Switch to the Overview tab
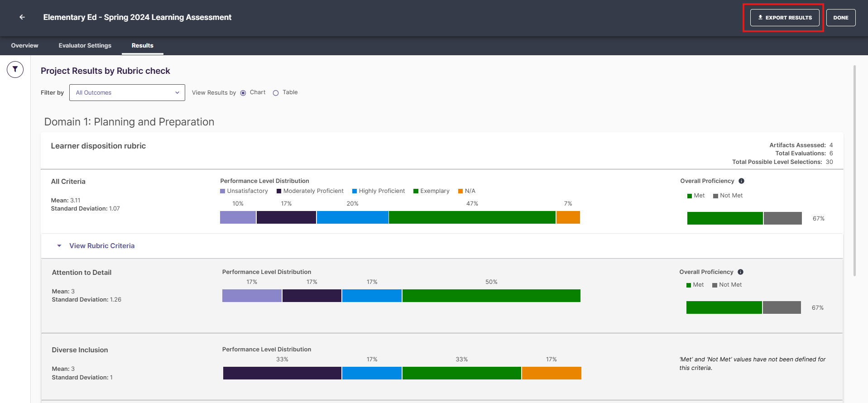The width and height of the screenshot is (868, 403). [24, 46]
